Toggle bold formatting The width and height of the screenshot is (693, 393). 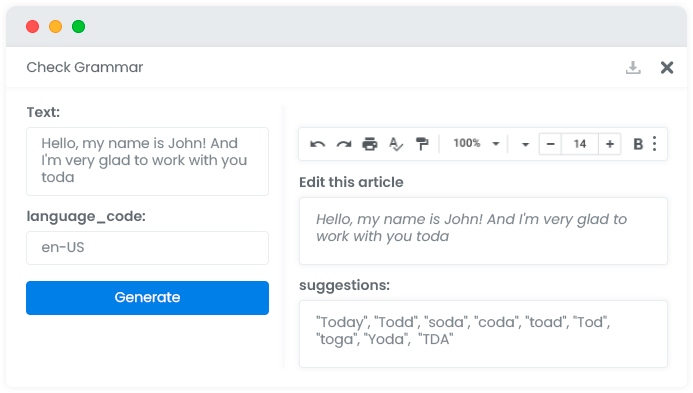pos(638,144)
